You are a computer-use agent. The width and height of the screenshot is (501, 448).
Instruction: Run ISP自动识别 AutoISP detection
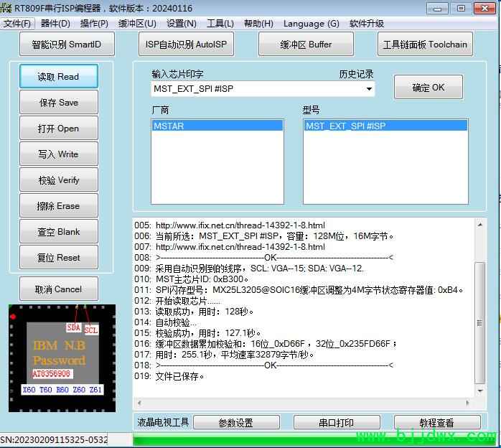[x=186, y=45]
